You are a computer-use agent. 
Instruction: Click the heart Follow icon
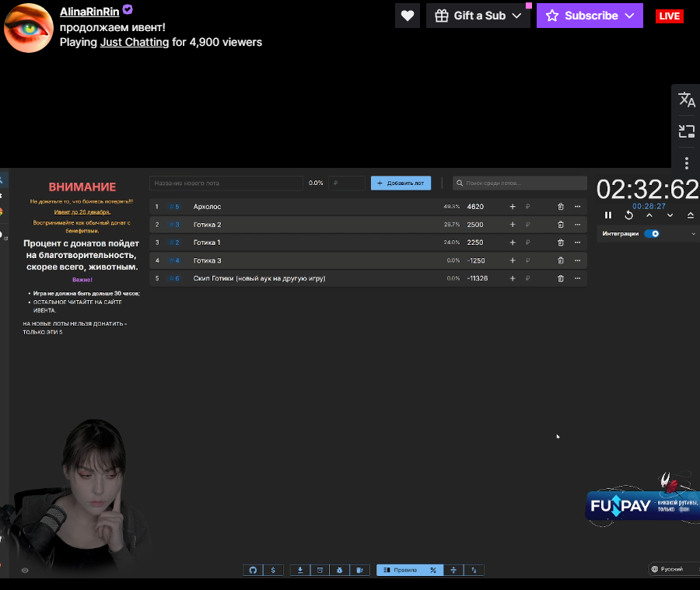407,16
